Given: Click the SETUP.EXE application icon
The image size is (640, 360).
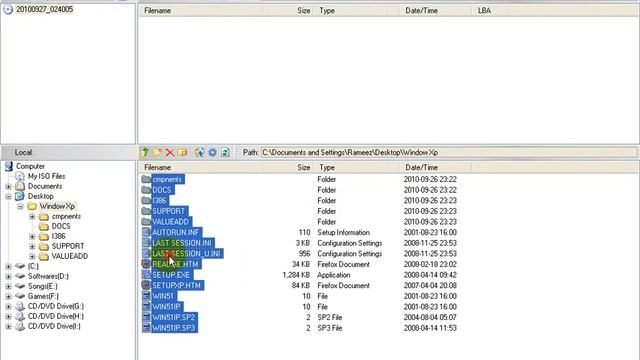Looking at the screenshot, I should click(146, 275).
